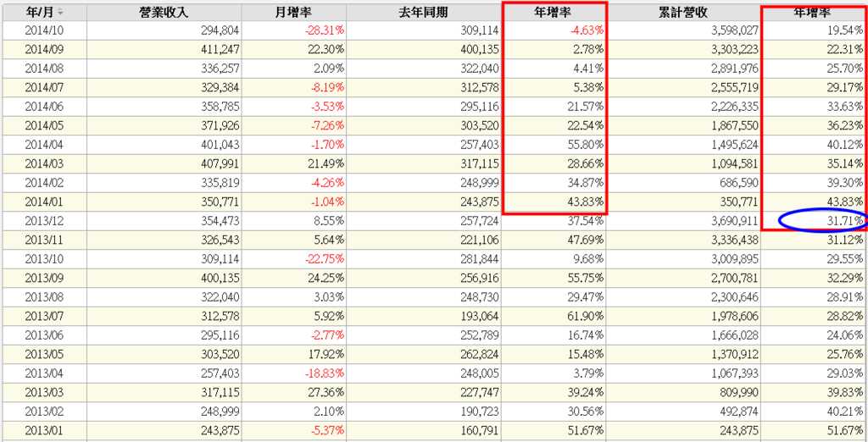This screenshot has width=868, height=442.
Task: Click the 2013/08 date cell
Action: tap(45, 297)
